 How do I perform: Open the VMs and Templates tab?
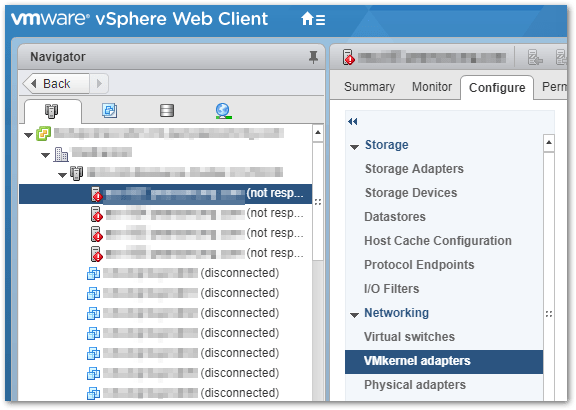point(109,111)
